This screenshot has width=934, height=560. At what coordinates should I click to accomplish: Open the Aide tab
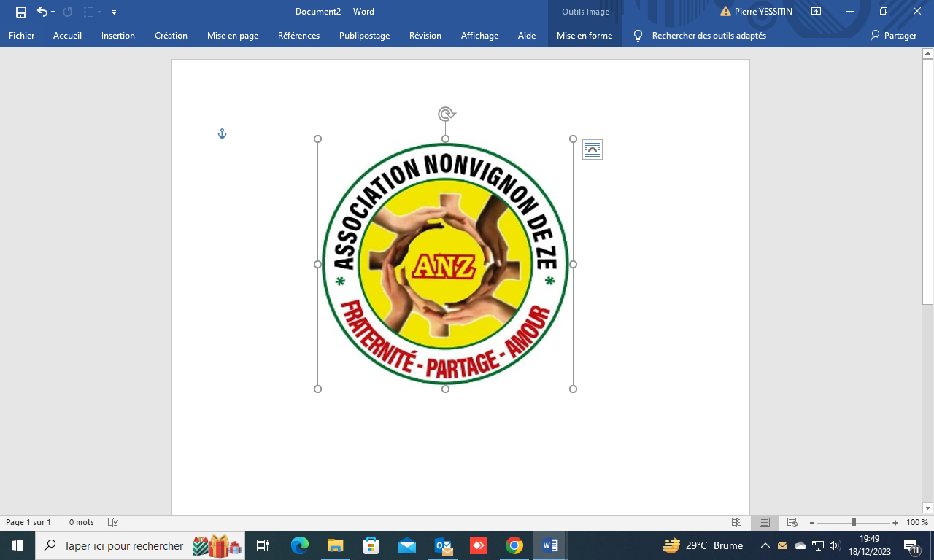[x=527, y=36]
